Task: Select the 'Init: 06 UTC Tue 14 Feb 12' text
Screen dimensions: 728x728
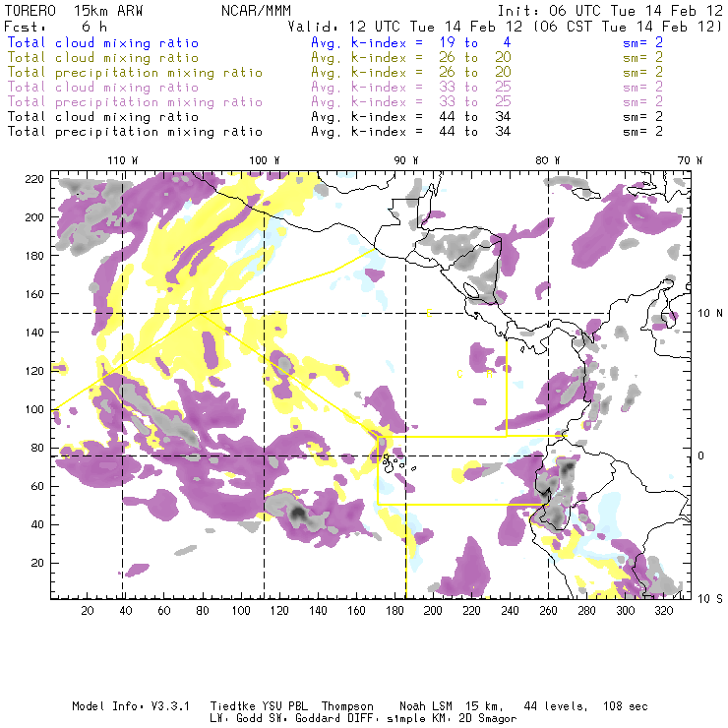Action: (610, 11)
